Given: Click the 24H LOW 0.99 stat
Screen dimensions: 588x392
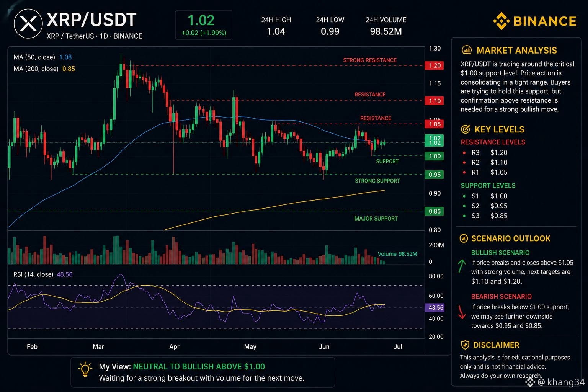Looking at the screenshot, I should [x=330, y=26].
